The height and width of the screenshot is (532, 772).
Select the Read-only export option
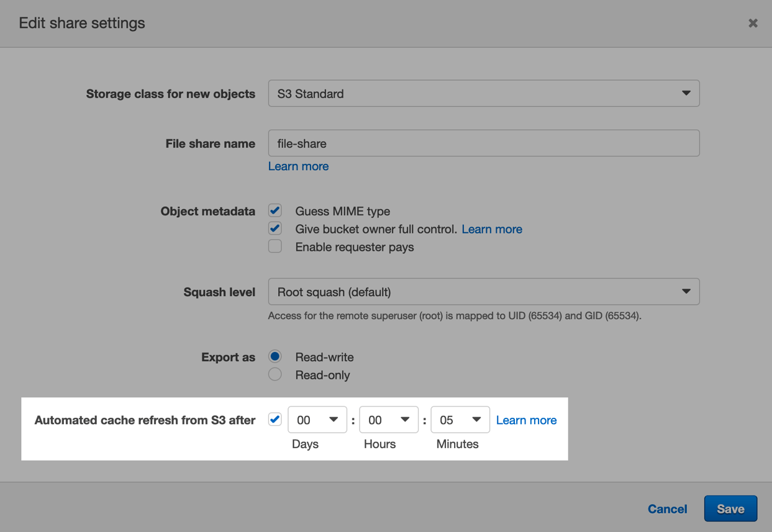tap(275, 374)
